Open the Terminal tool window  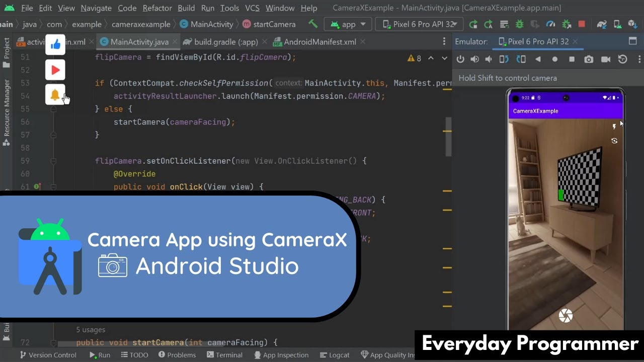tap(225, 355)
